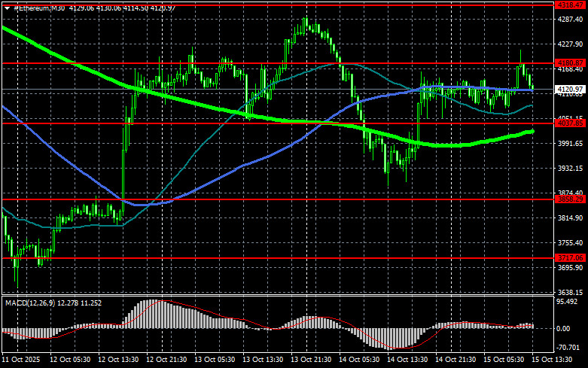Click the 3717.06 red price label

pyautogui.click(x=569, y=257)
